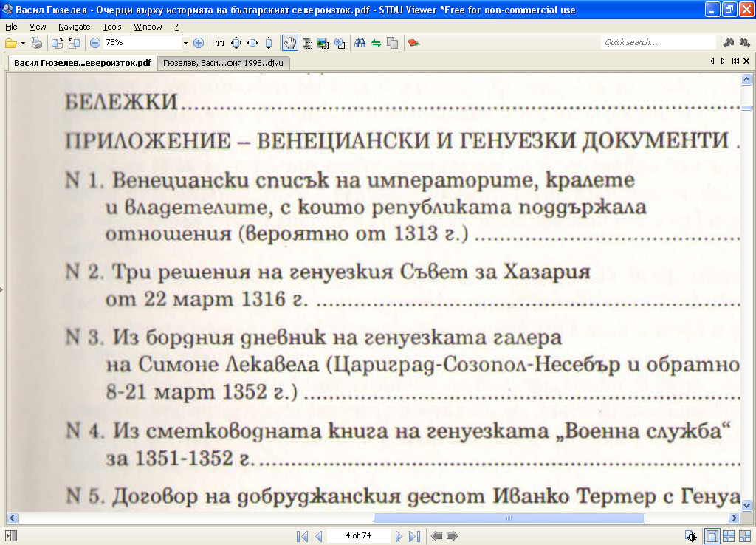756x545 pixels.
Task: Click the red bookmark book icon
Action: click(413, 43)
